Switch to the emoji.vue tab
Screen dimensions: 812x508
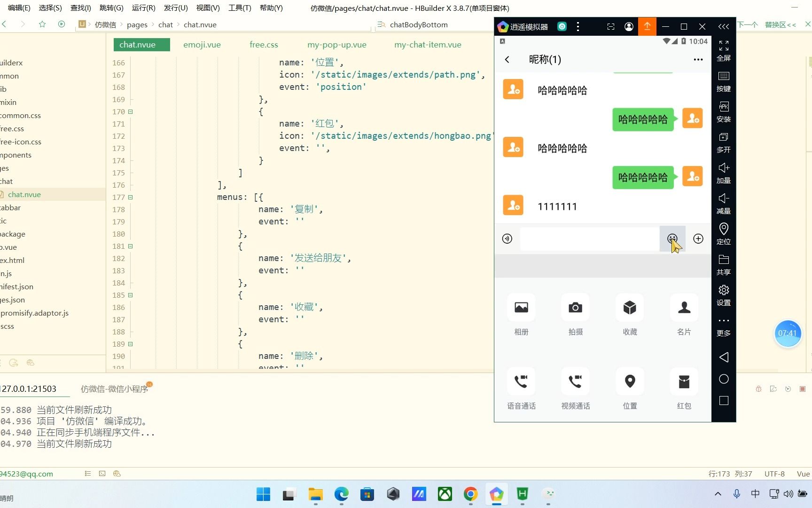click(x=202, y=45)
